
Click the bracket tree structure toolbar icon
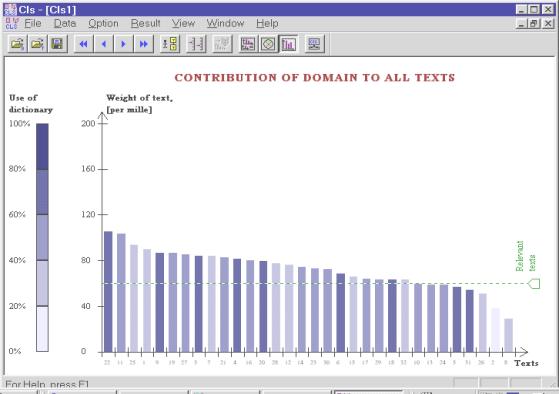point(196,44)
